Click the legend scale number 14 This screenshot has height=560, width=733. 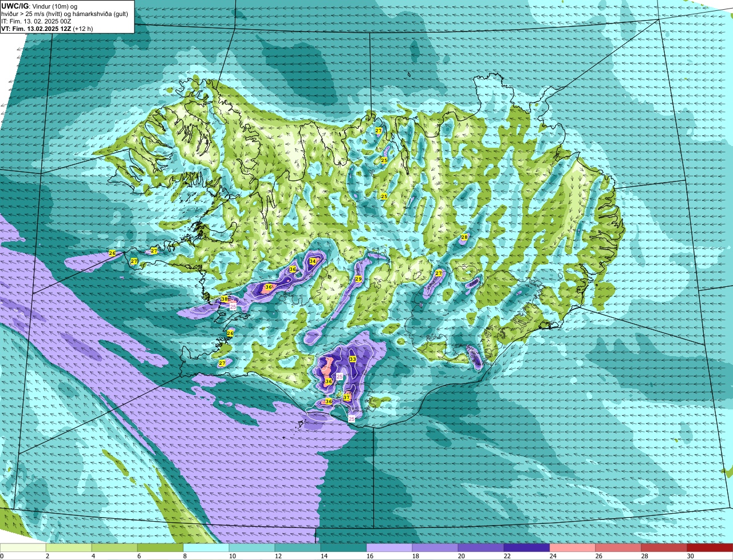click(323, 556)
